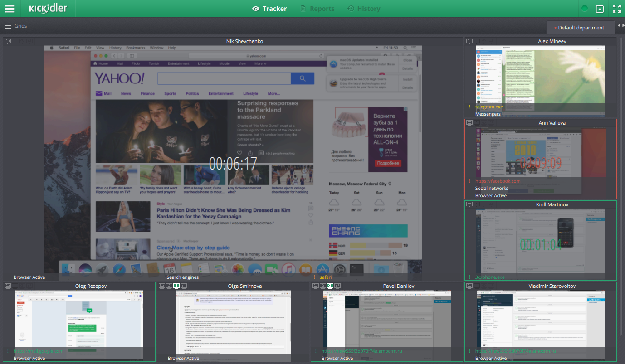Viewport: 625px width, 364px height.
Task: Open the Grids layout selector
Action: 16,26
